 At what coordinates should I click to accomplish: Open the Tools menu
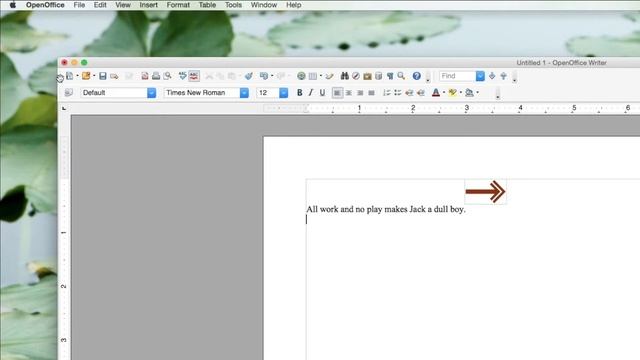coord(233,5)
